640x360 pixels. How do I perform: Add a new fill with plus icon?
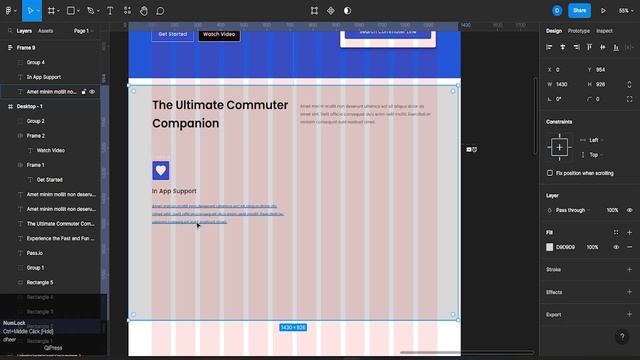point(629,232)
